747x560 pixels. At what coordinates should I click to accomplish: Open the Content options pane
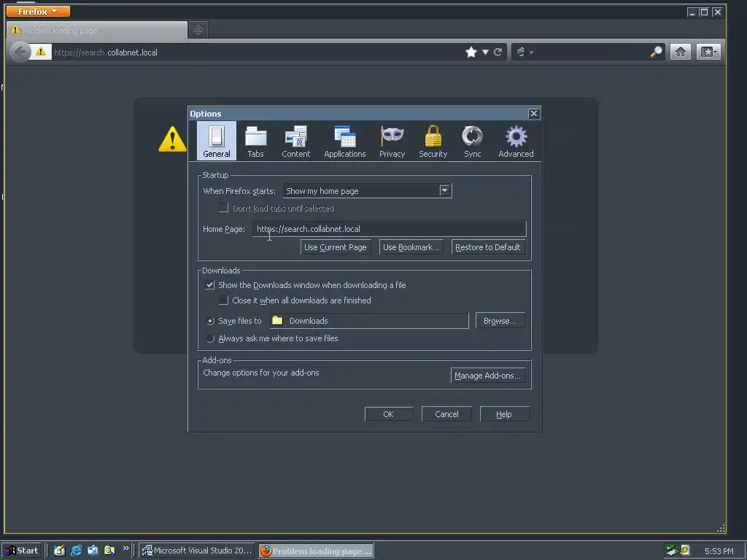click(x=295, y=141)
